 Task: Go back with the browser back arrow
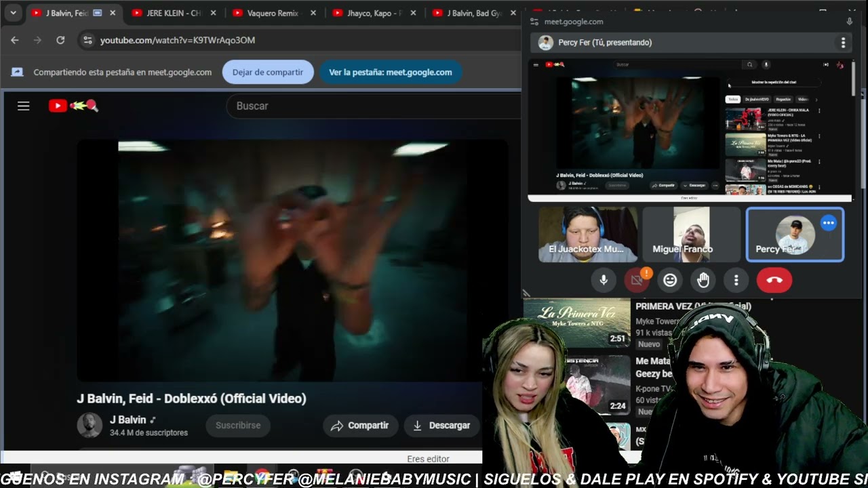click(15, 40)
